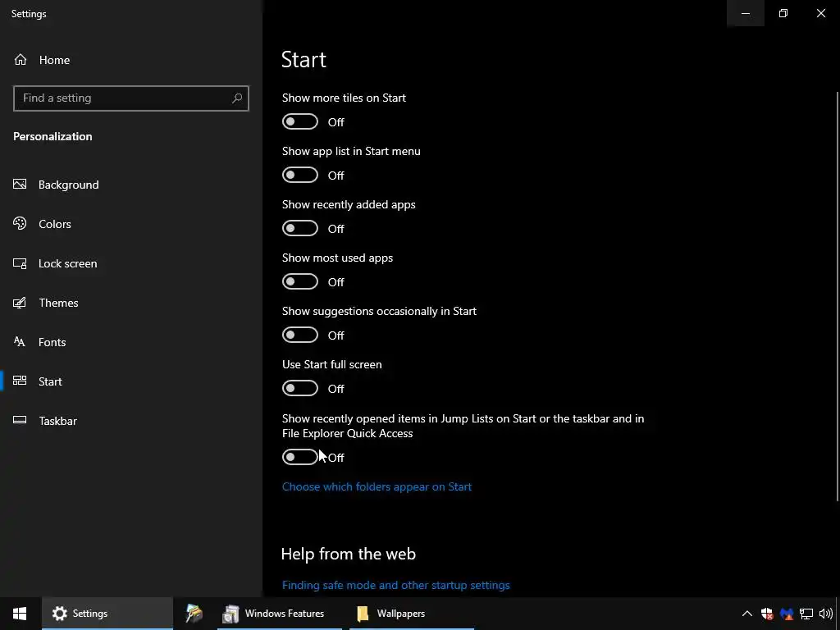840x630 pixels.
Task: Click the Start tiles icon in sidebar
Action: coord(20,381)
